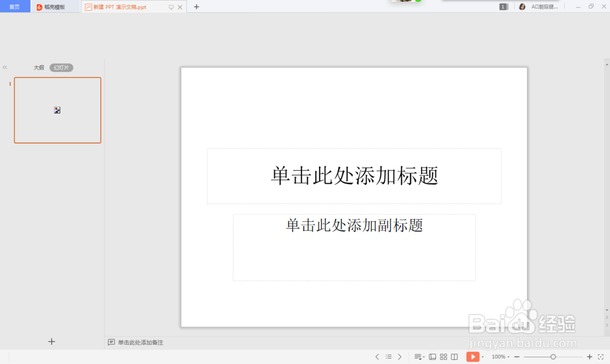Viewport: 610px width, 364px height.
Task: Fit slide to current window
Action: tap(600, 357)
